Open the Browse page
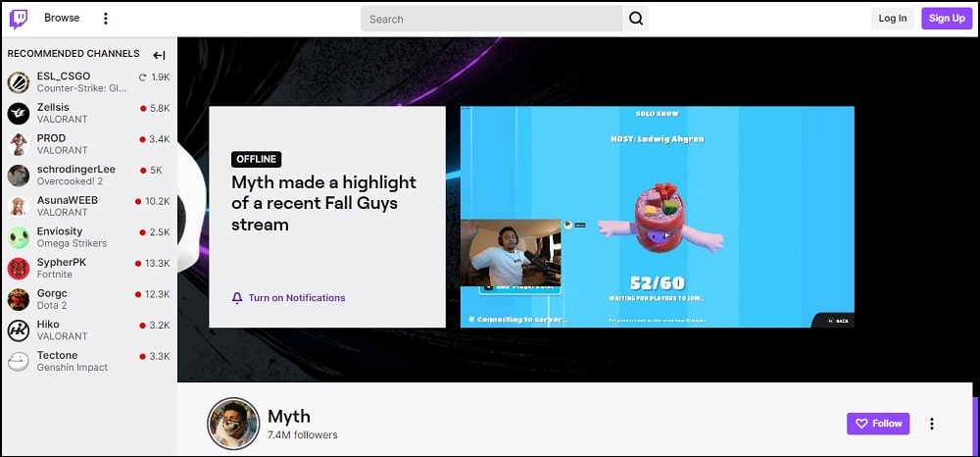 [x=62, y=18]
